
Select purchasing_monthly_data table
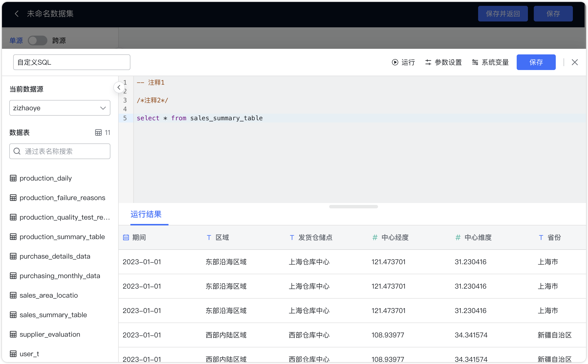[x=60, y=276]
